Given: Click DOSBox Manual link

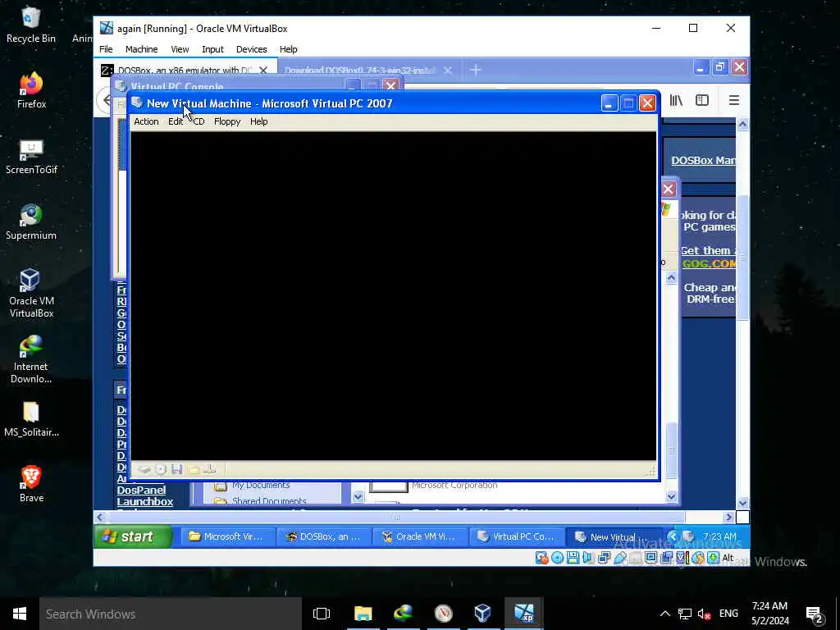Looking at the screenshot, I should click(x=703, y=160).
